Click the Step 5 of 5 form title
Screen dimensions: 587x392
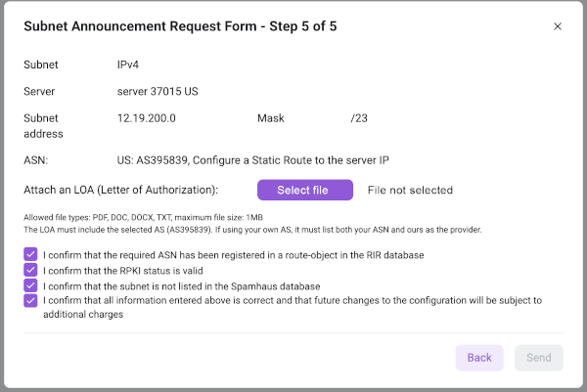point(180,26)
